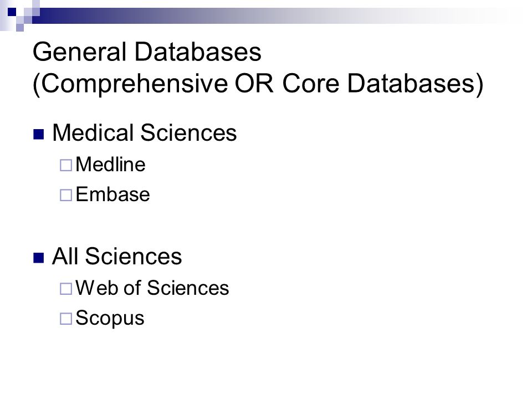Screen dimensions: 532x399
Task: Select the Embase list item text
Action: click(x=112, y=195)
